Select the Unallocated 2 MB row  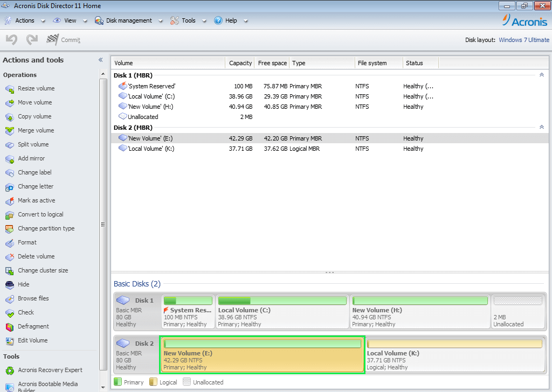pos(329,117)
